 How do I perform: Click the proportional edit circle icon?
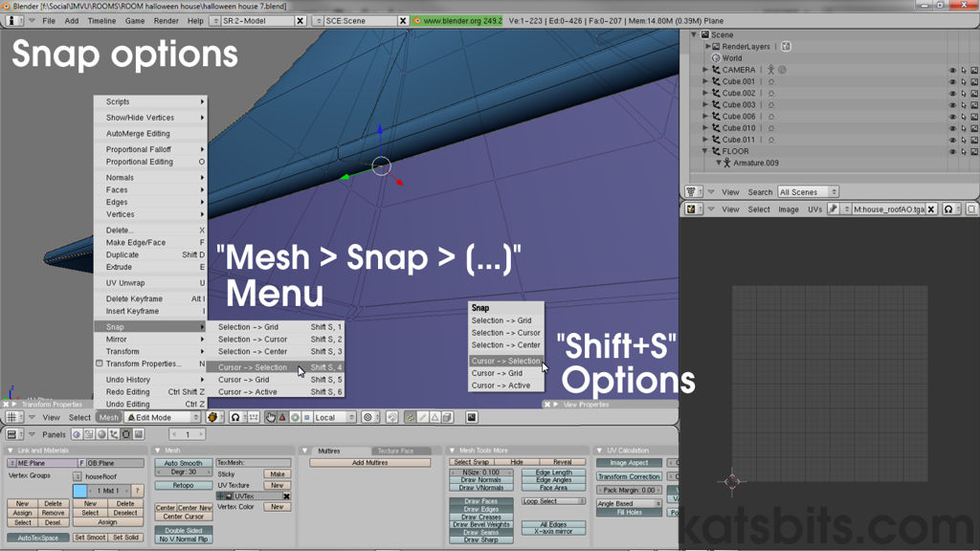(x=370, y=417)
